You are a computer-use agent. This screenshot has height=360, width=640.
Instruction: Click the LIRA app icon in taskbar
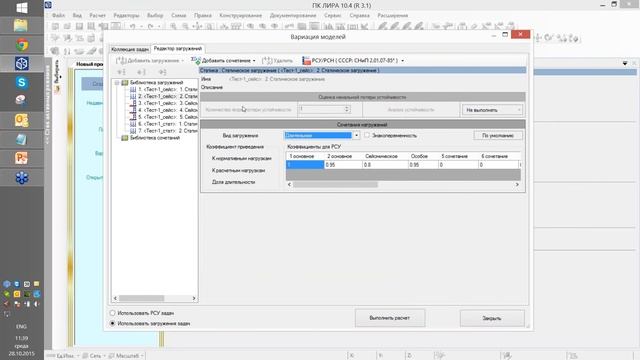[22, 63]
